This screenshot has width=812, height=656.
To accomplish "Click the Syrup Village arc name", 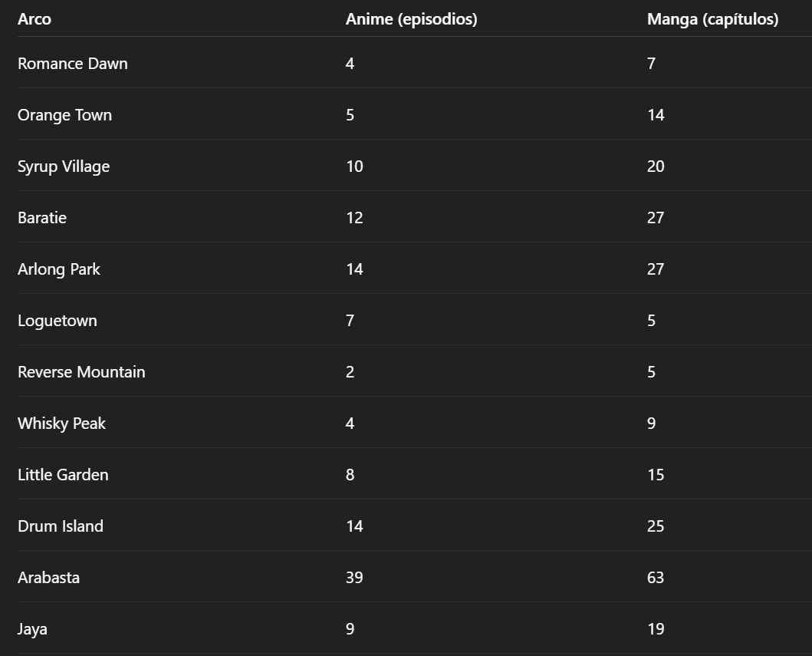I will [64, 166].
